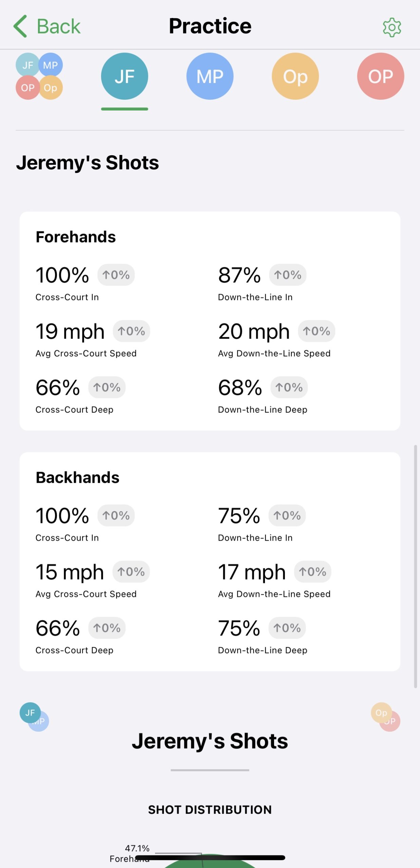Screen dimensions: 420x868
Task: Tap the green Back chevron arrow
Action: click(20, 26)
